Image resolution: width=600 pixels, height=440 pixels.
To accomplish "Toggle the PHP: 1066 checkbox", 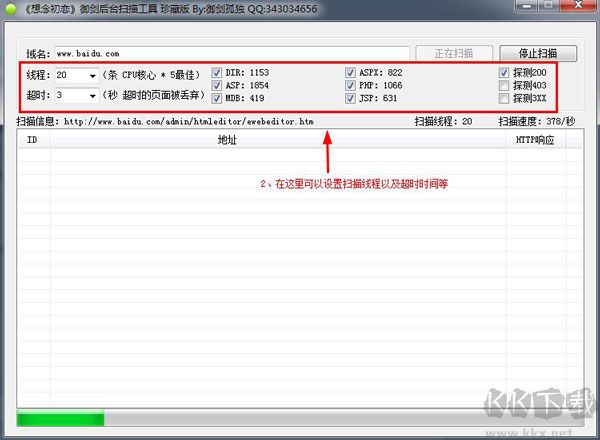I will [351, 86].
